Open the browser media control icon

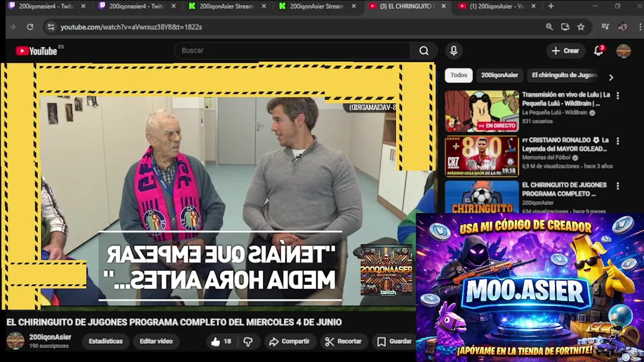point(605,27)
